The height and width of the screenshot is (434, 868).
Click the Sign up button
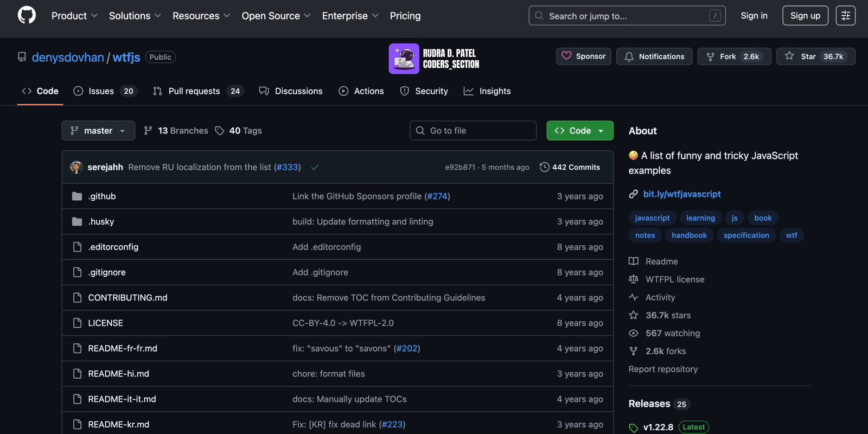[x=805, y=16]
